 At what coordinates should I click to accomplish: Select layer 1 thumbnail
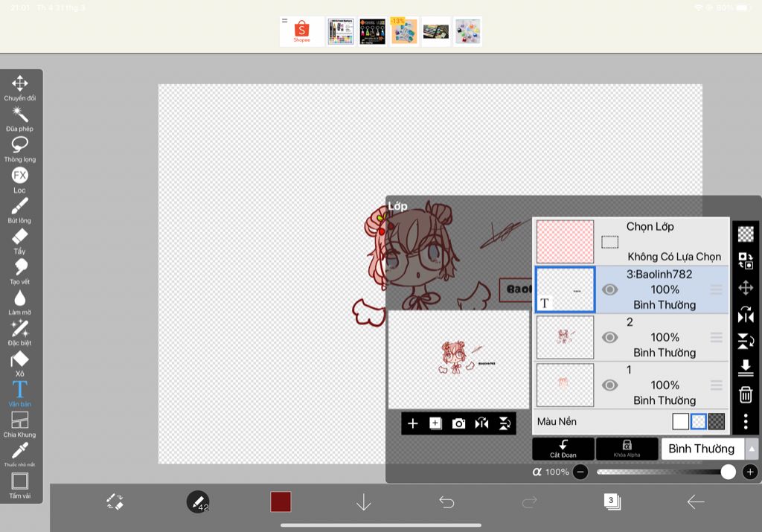coord(566,385)
